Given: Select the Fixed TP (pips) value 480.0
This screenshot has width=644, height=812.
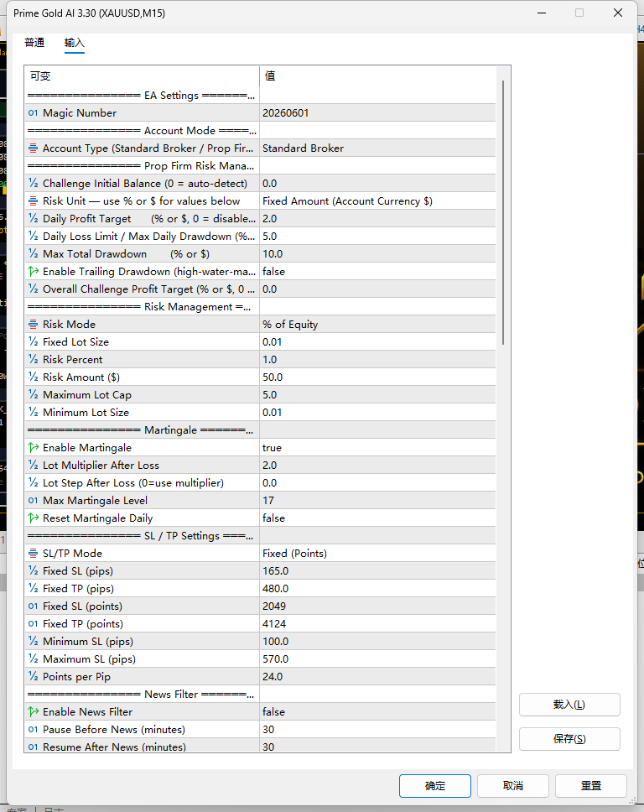Looking at the screenshot, I should (x=377, y=588).
